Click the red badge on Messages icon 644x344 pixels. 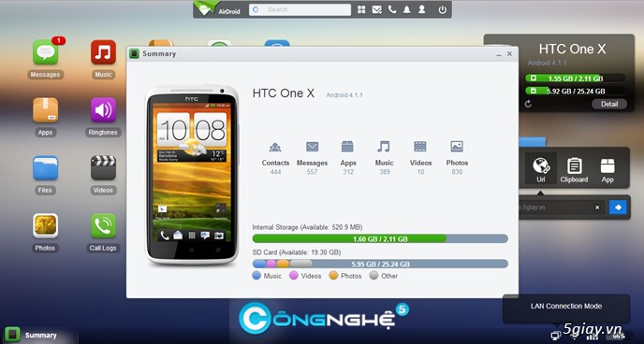pos(59,40)
